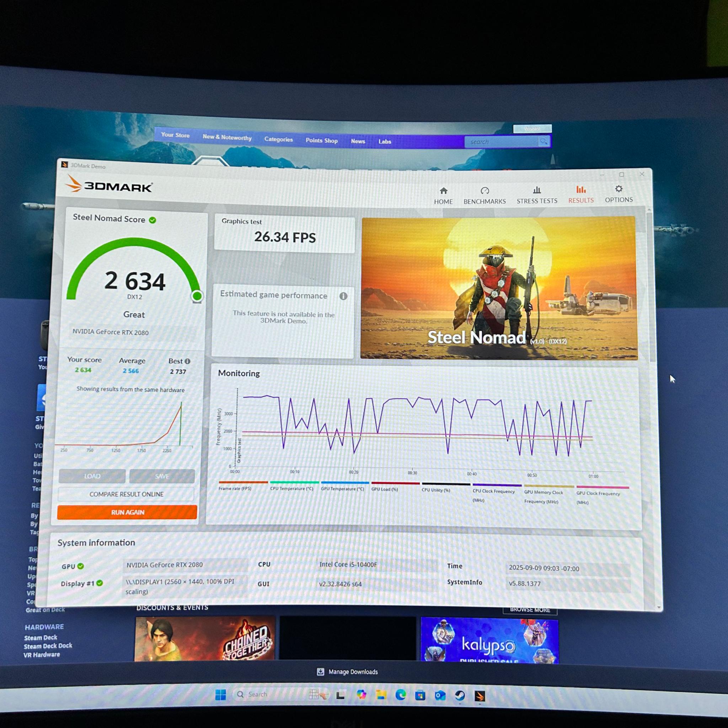Open the Steam Deck link in Steam sidebar
This screenshot has height=728, width=728.
[x=41, y=638]
